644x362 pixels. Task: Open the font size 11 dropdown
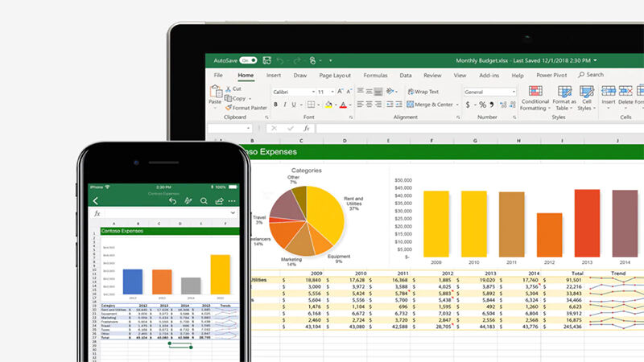[x=332, y=92]
